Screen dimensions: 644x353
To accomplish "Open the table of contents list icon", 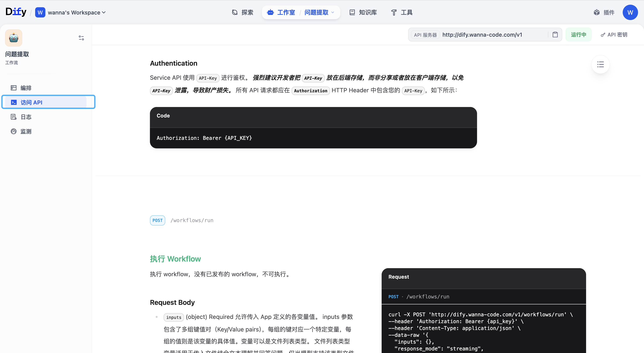I will pyautogui.click(x=600, y=64).
